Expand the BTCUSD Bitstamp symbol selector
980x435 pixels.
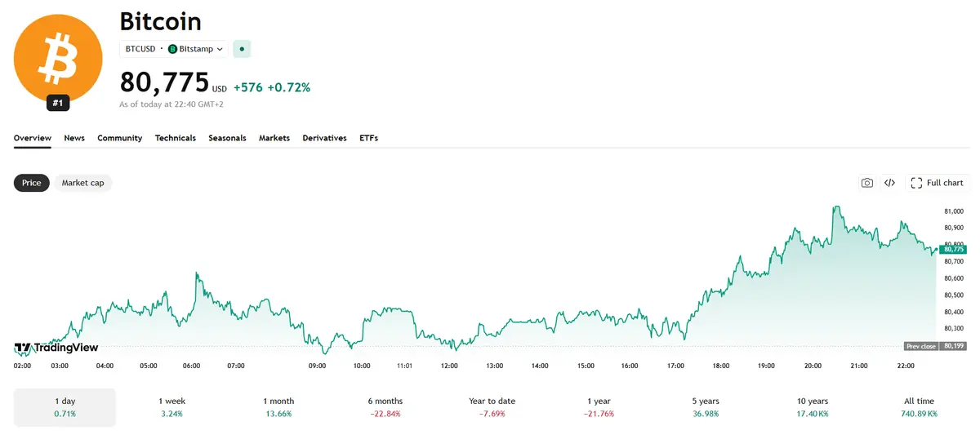click(174, 49)
